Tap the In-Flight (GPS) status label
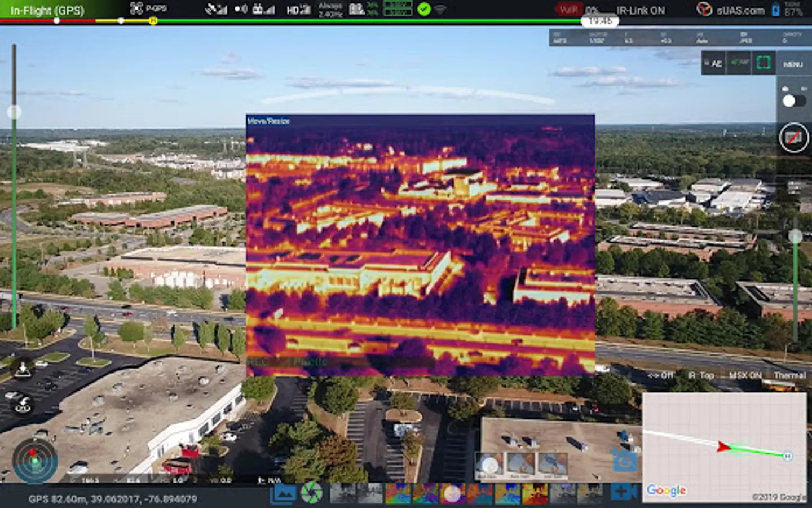The width and height of the screenshot is (812, 508). pos(47,10)
